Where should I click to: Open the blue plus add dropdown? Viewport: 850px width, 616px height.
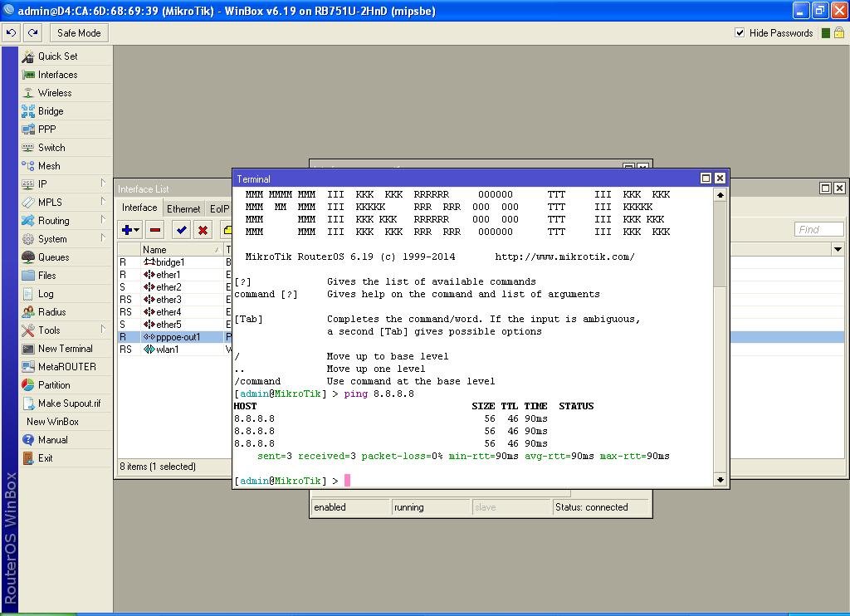click(x=130, y=230)
